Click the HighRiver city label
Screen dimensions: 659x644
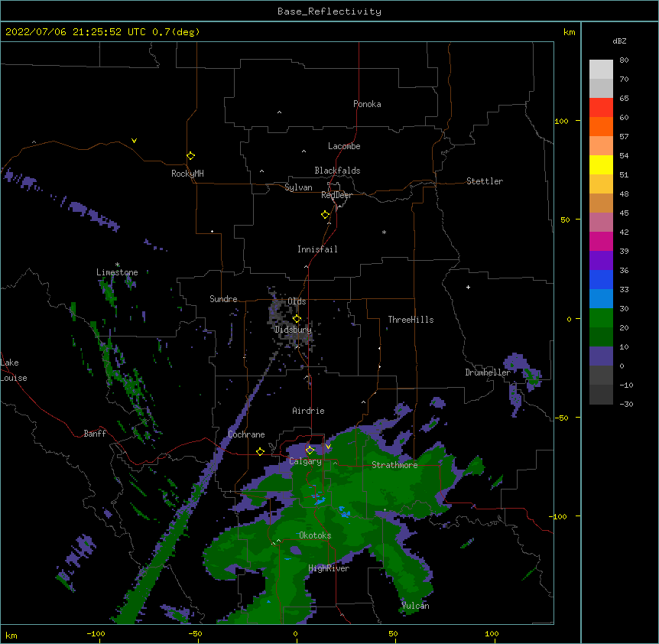[x=329, y=568]
